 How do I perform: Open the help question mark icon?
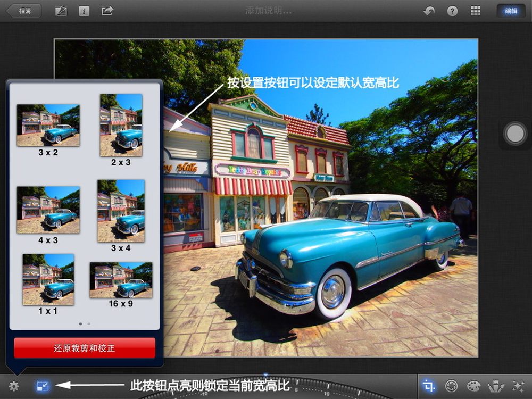[452, 11]
